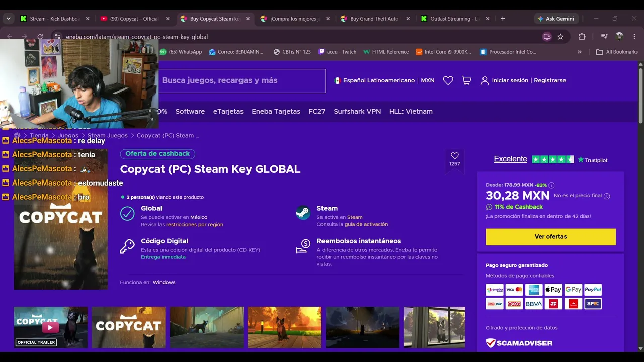
Task: Click the OXXO payment icon
Action: click(x=514, y=304)
